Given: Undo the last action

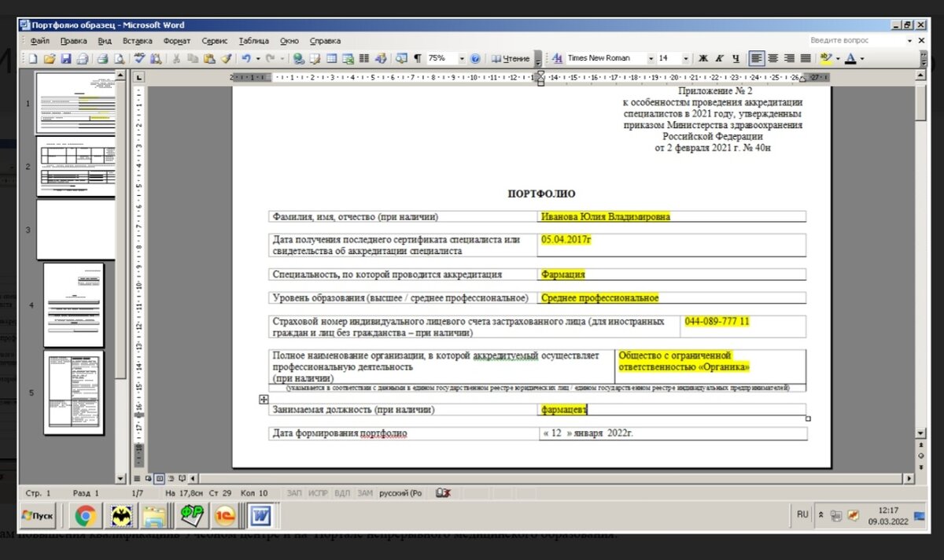Looking at the screenshot, I should [246, 58].
